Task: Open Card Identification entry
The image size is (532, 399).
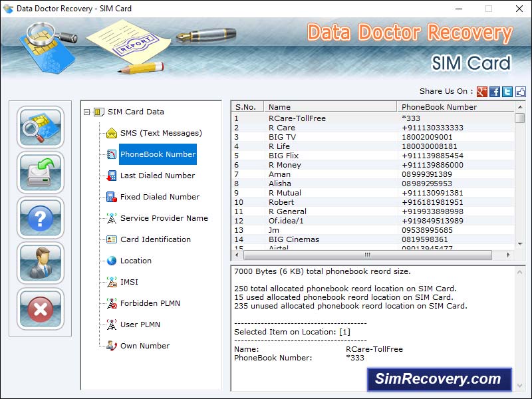Action: point(156,239)
